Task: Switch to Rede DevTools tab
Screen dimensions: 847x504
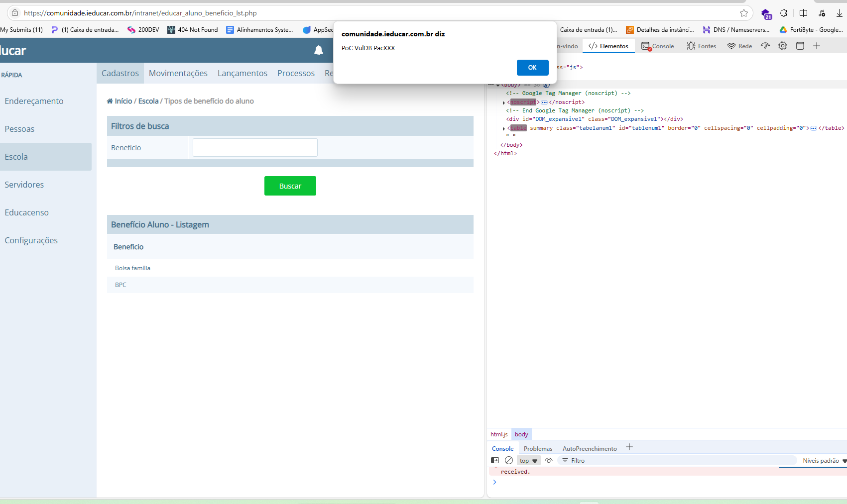Action: click(739, 46)
